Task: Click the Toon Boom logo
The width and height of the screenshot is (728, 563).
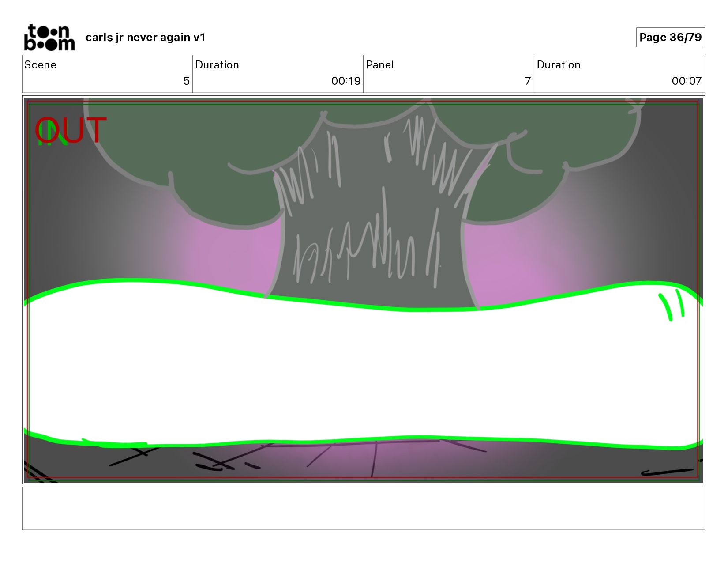Action: coord(49,38)
